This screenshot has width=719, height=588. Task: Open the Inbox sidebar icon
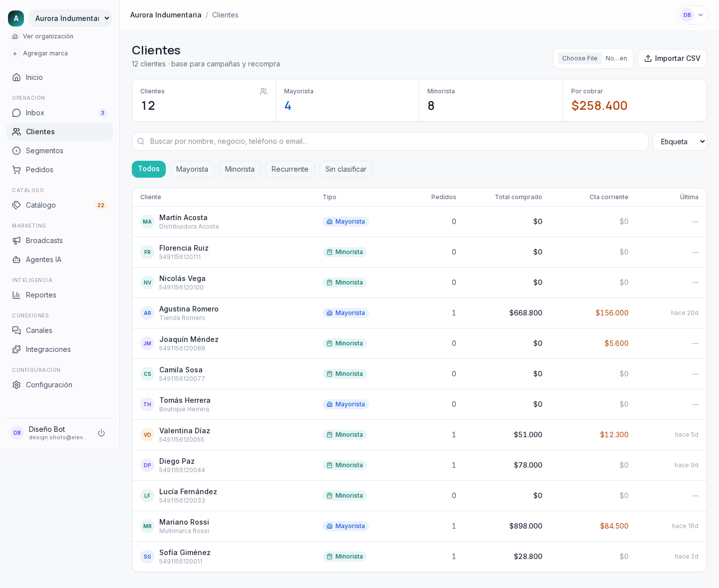click(16, 113)
